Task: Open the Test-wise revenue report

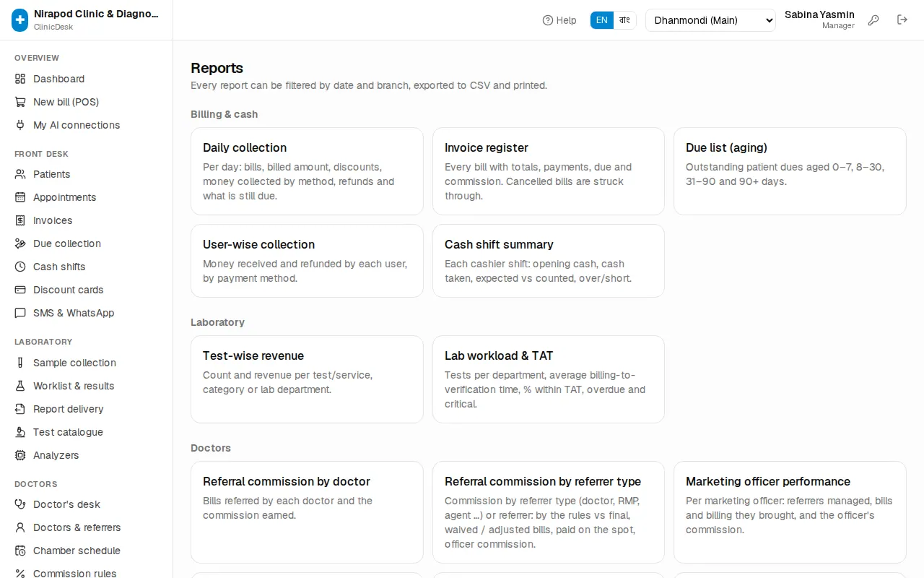Action: pyautogui.click(x=307, y=379)
